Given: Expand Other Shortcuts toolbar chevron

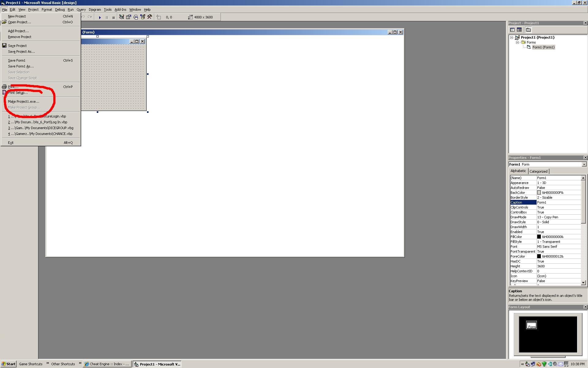Looking at the screenshot, I should coord(80,363).
